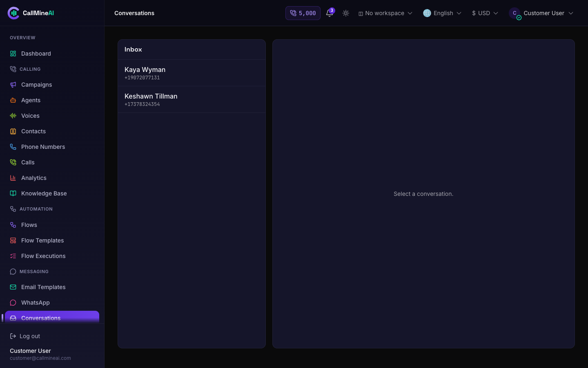Click the Log out button
Image resolution: width=588 pixels, height=368 pixels.
(25, 336)
